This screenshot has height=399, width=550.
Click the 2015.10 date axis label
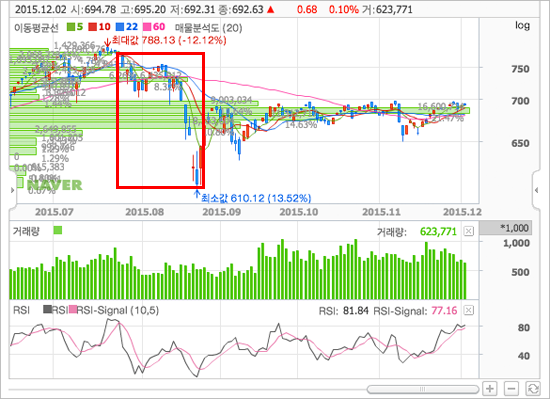tap(299, 212)
